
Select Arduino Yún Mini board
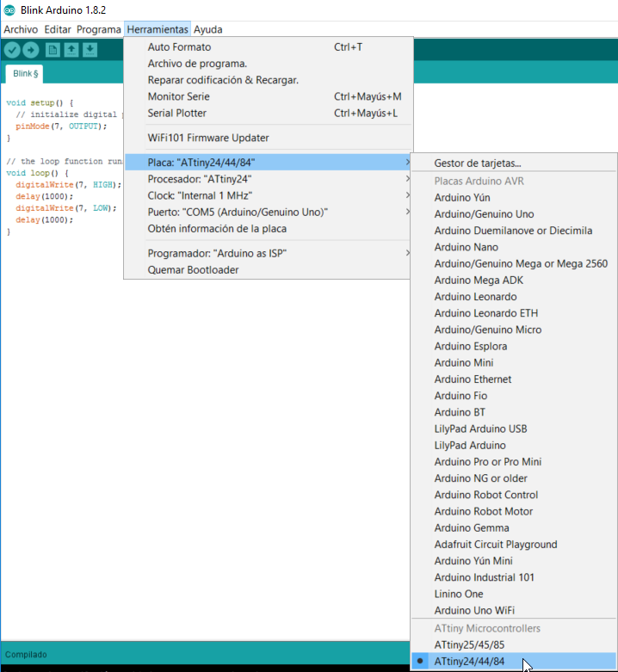pos(514,561)
